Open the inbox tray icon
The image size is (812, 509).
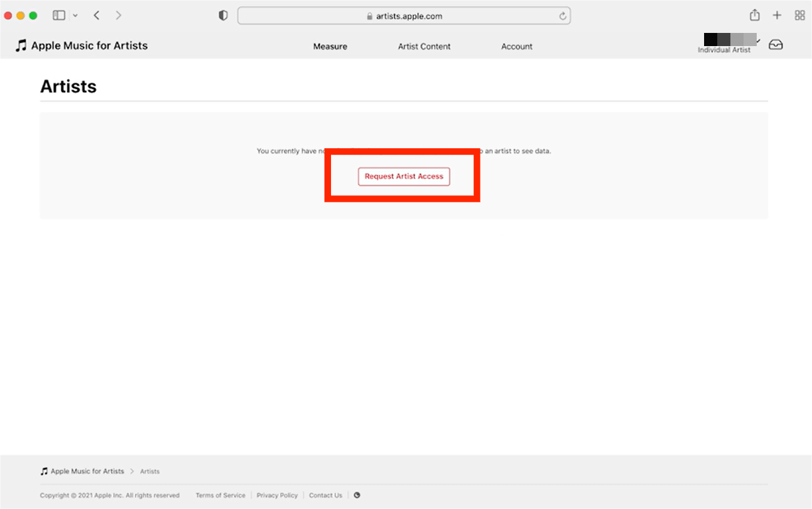click(x=776, y=45)
